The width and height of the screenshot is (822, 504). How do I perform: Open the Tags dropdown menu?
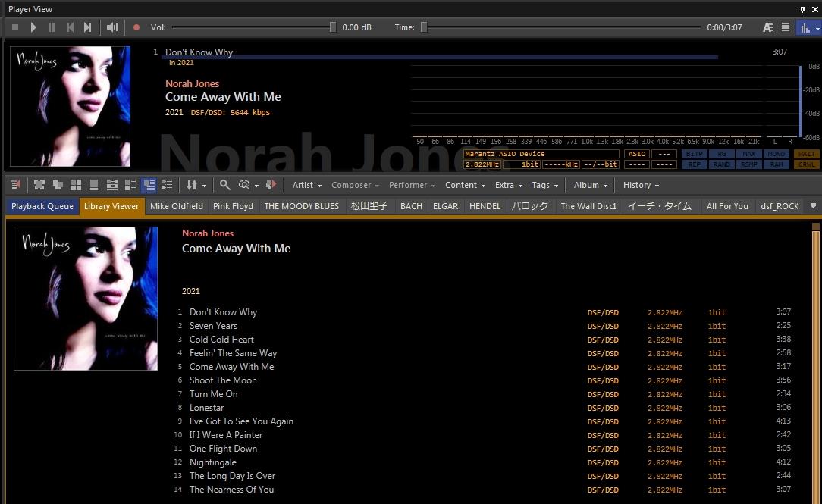tap(544, 185)
